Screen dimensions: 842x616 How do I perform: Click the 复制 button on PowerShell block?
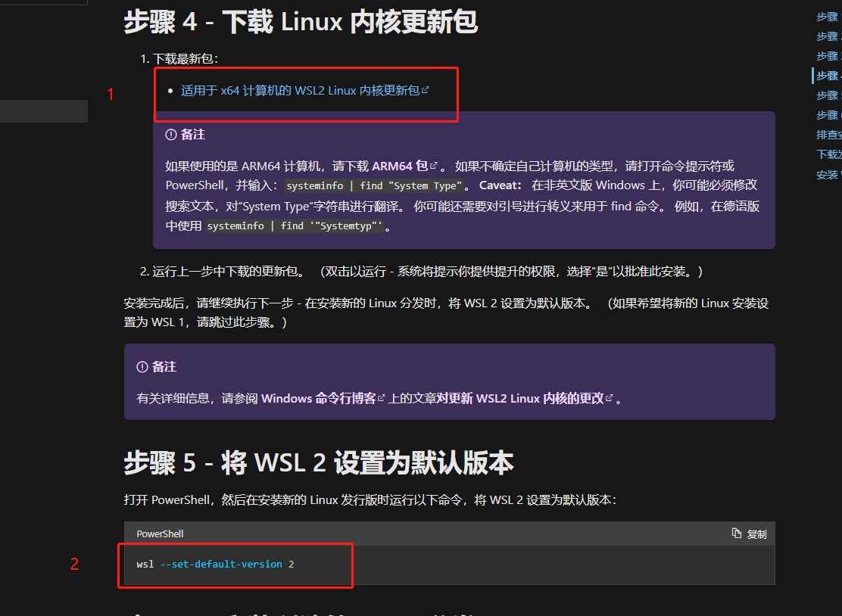[x=749, y=534]
